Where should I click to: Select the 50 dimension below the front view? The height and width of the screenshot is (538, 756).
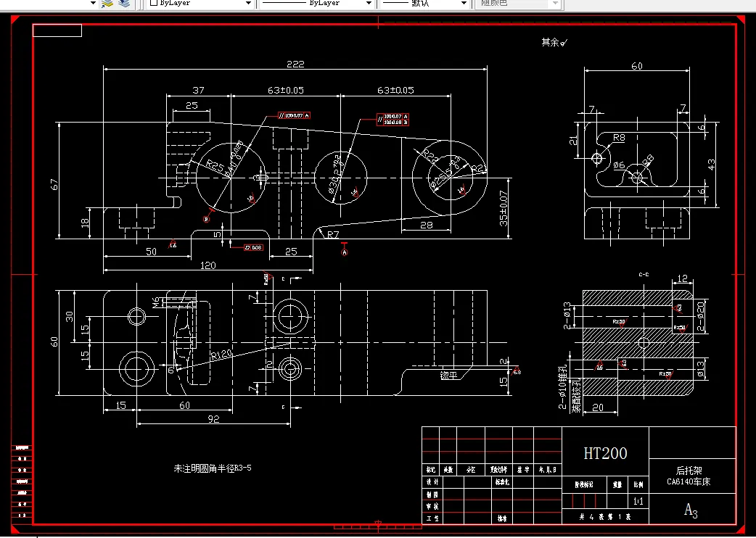coord(151,252)
